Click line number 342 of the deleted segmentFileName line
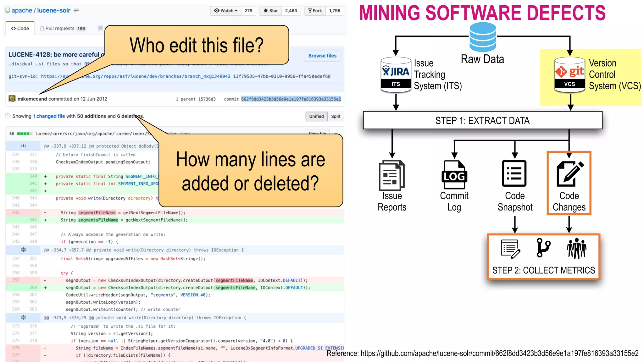 click(16, 212)
